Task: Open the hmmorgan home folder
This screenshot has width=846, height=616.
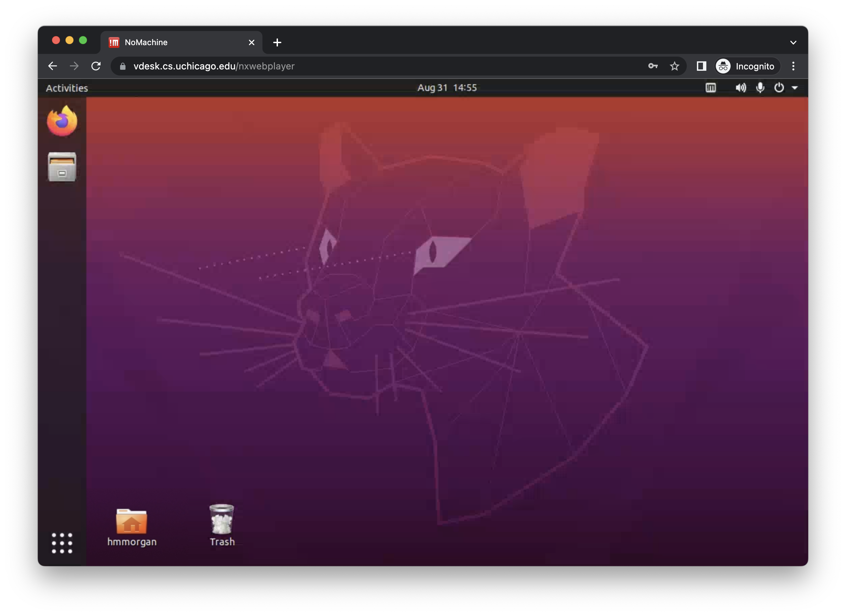Action: pos(131,522)
